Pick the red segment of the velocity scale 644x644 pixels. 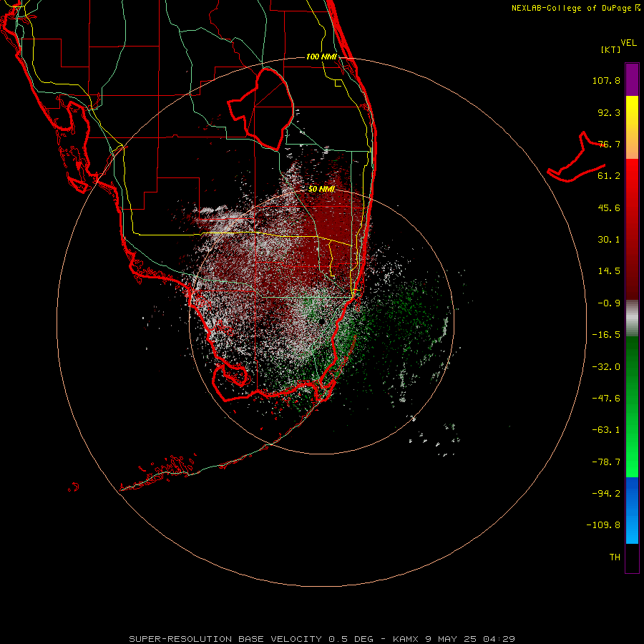click(x=632, y=229)
